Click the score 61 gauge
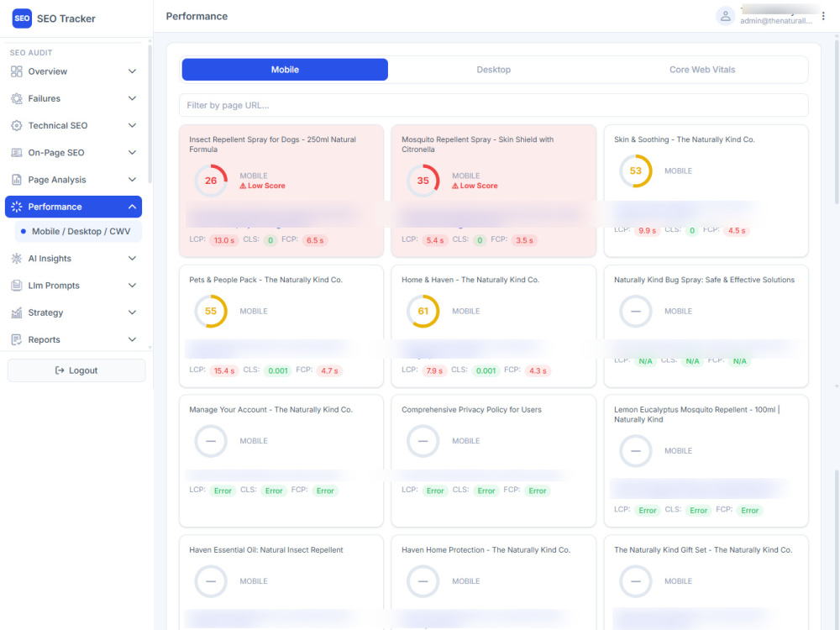 click(x=423, y=312)
